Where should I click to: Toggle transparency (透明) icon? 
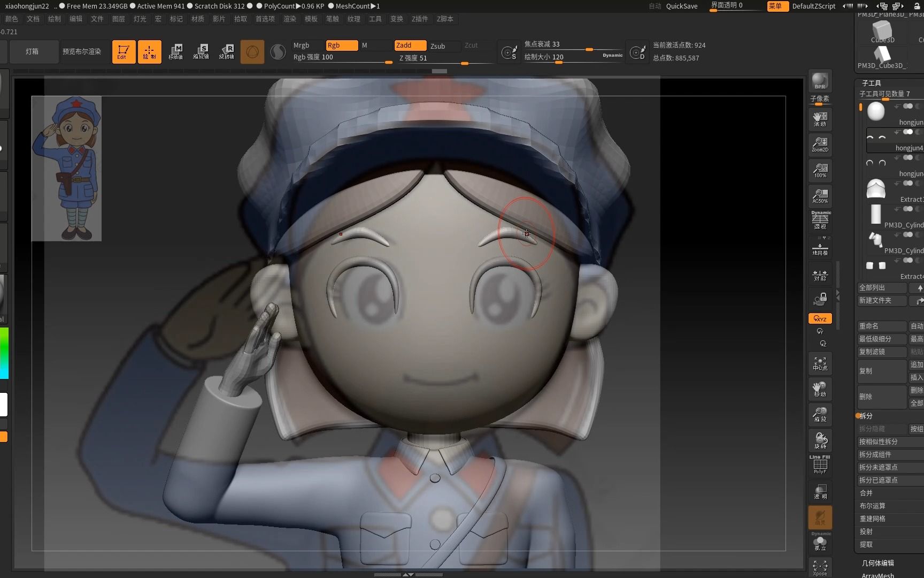pyautogui.click(x=820, y=491)
